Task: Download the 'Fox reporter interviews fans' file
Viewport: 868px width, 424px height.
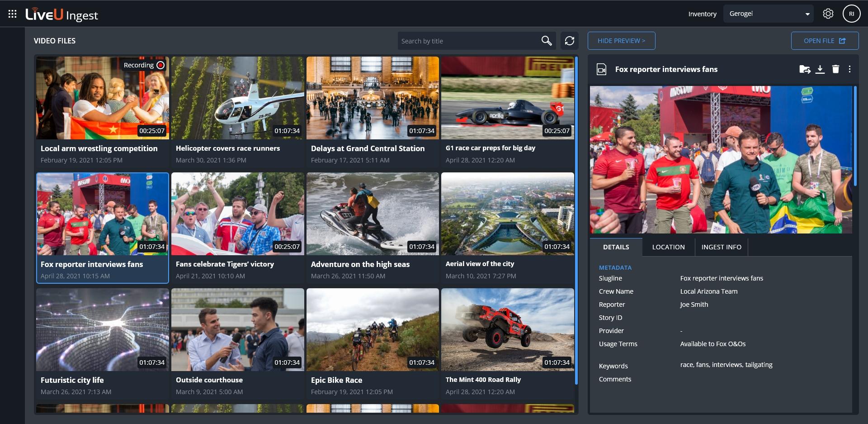Action: 821,69
